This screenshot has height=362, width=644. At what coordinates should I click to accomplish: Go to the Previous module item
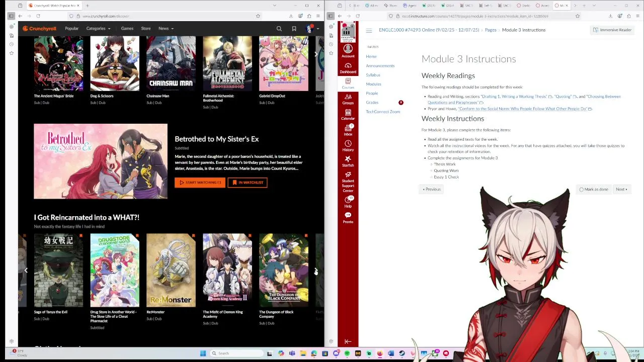pyautogui.click(x=432, y=190)
